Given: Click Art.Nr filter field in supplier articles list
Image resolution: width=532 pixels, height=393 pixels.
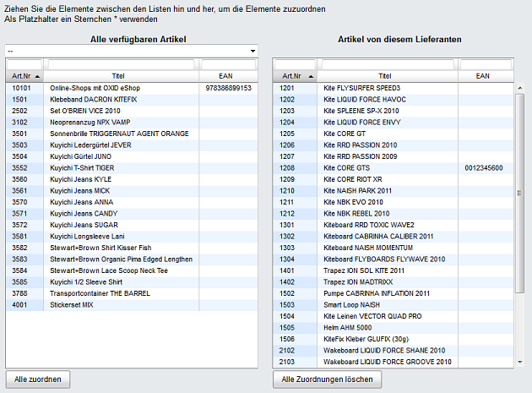Looking at the screenshot, I should (295, 64).
